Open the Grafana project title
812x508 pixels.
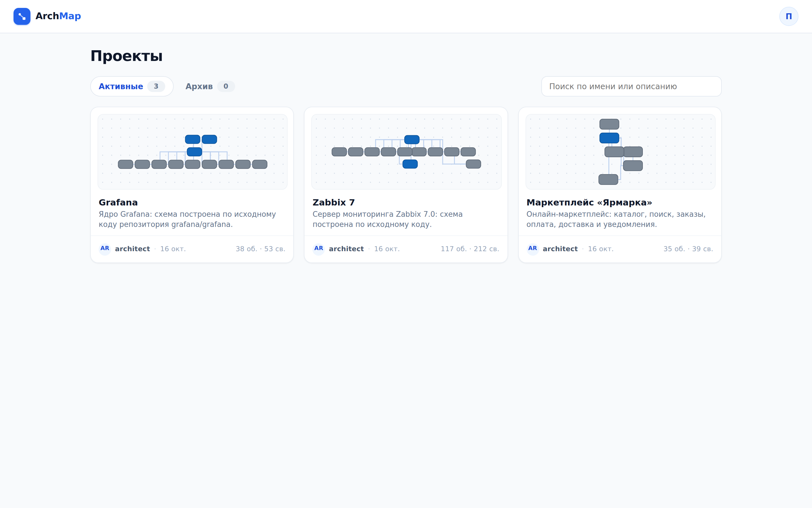pos(118,202)
